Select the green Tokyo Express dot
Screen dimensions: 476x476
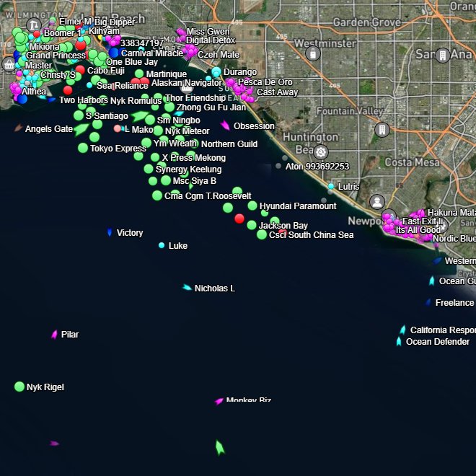tap(83, 148)
